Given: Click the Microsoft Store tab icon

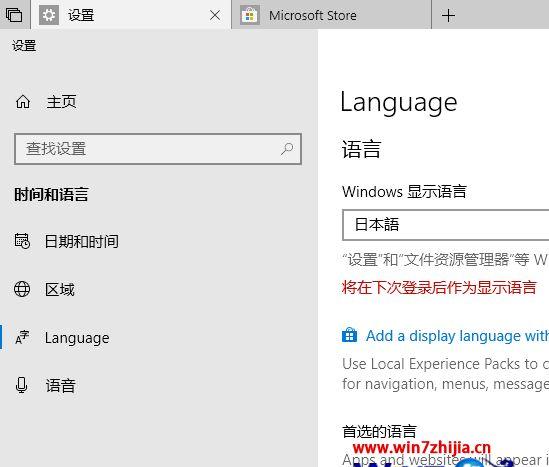Looking at the screenshot, I should point(250,15).
